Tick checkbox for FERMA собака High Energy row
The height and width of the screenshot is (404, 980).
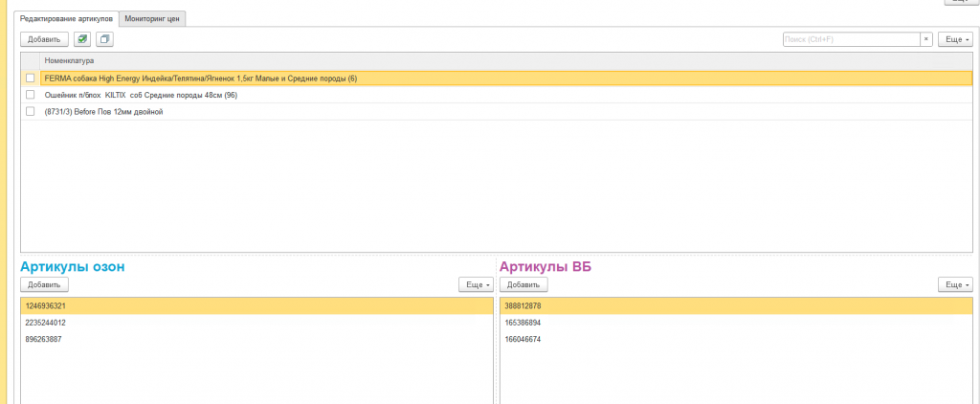[x=30, y=79]
